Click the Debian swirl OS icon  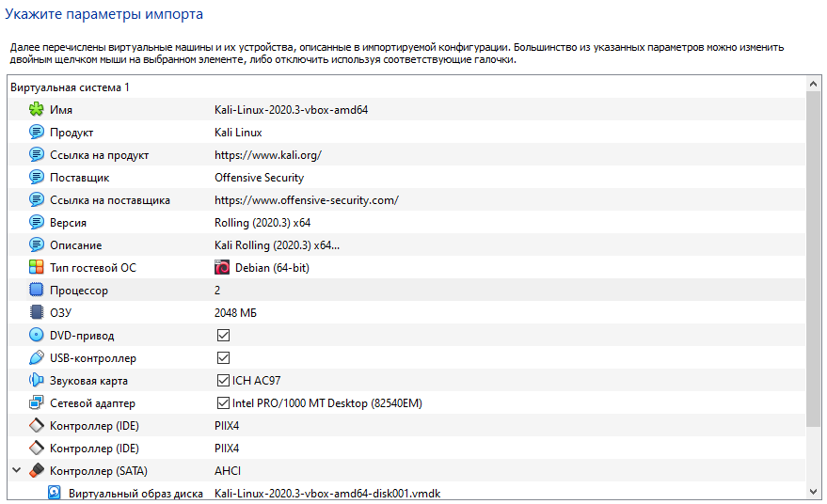pyautogui.click(x=222, y=267)
